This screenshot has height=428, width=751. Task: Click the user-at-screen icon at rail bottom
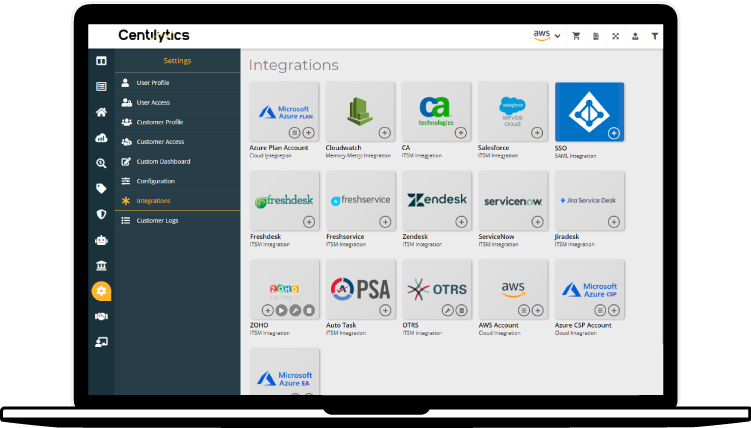[x=101, y=342]
